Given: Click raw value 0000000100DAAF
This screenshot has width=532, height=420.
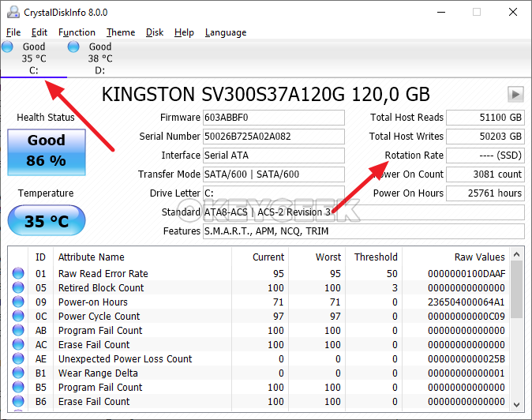Looking at the screenshot, I should click(x=466, y=273).
